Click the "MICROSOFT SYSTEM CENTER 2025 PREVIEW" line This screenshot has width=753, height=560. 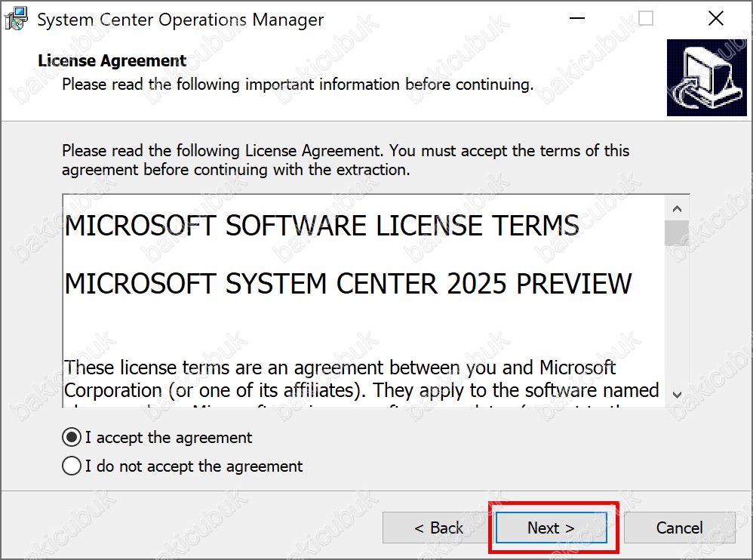coord(348,283)
